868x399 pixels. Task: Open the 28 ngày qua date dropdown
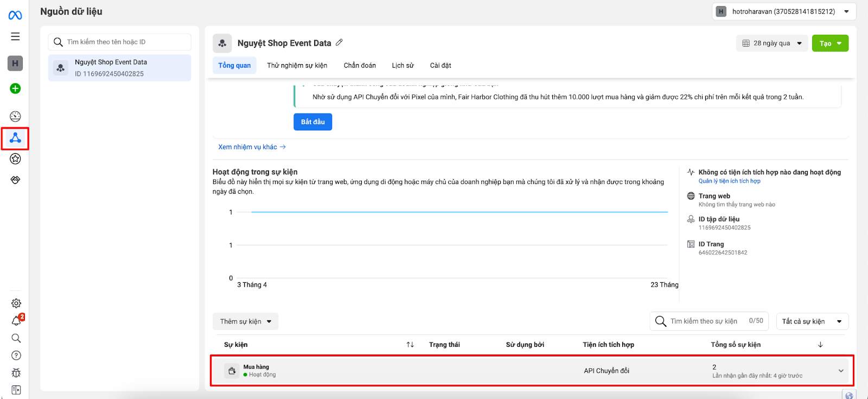pyautogui.click(x=772, y=43)
